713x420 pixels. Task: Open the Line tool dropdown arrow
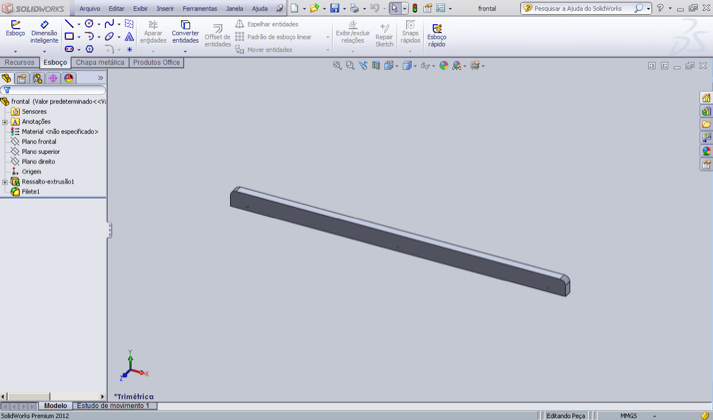[79, 24]
